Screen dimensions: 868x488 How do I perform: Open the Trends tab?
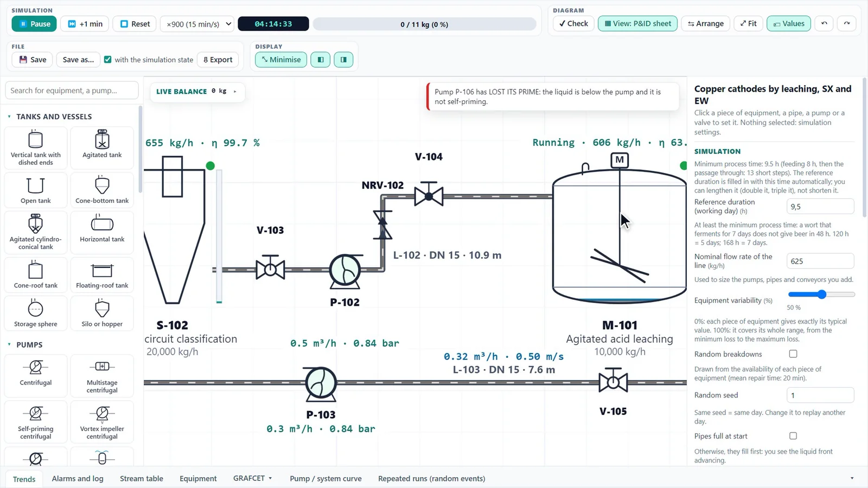point(24,479)
